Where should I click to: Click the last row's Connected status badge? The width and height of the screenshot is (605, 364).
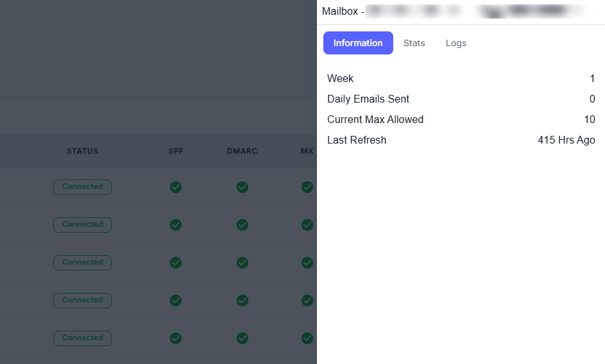tap(82, 338)
